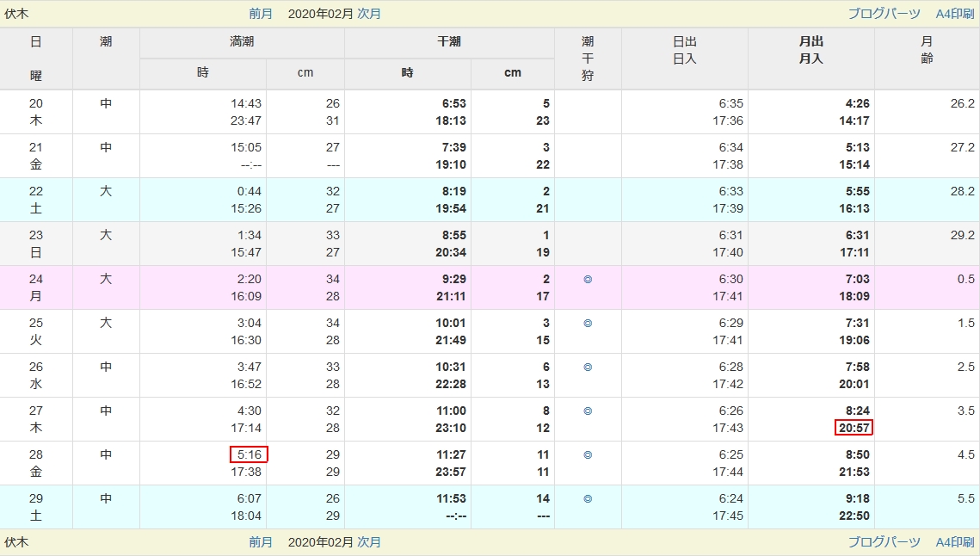The height and width of the screenshot is (556, 980).
Task: Select the 日出 日入 column header
Action: [x=684, y=59]
